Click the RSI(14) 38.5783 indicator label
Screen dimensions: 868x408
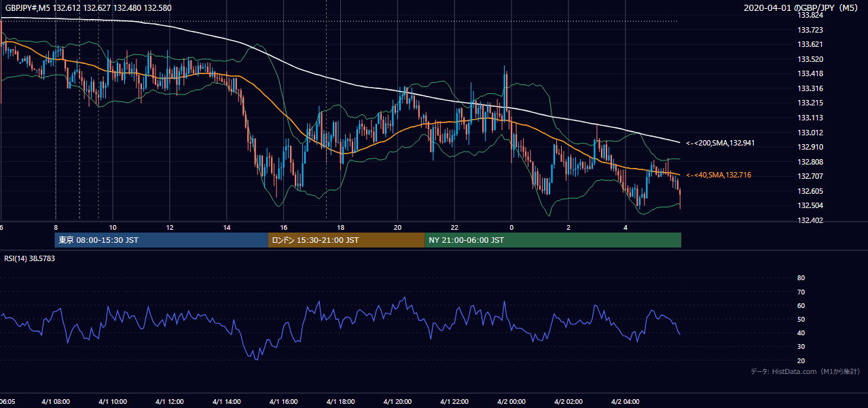point(30,259)
